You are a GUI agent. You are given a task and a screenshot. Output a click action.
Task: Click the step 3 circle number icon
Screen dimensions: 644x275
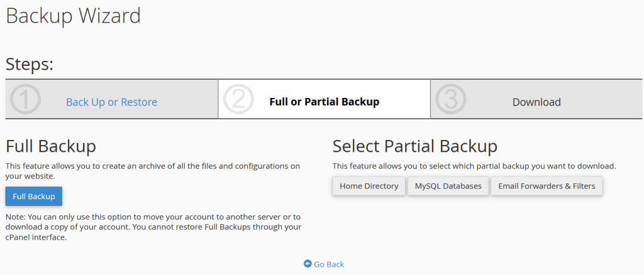451,100
